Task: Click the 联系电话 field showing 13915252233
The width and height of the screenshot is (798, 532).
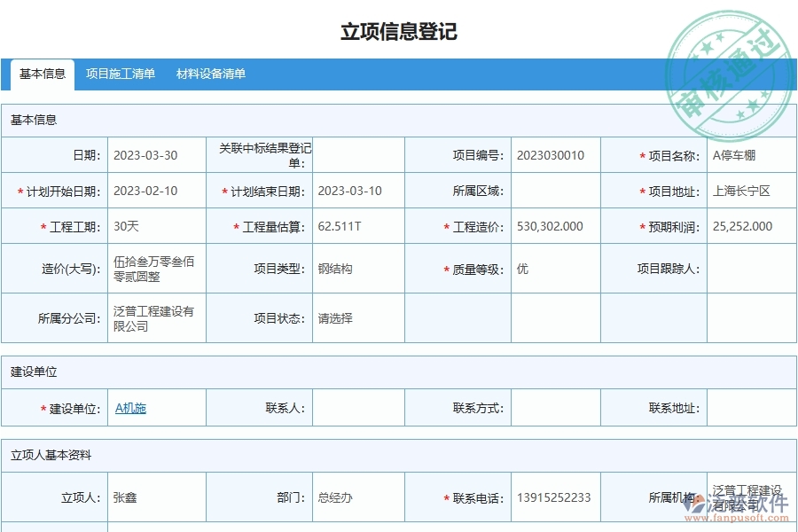Action: click(551, 497)
